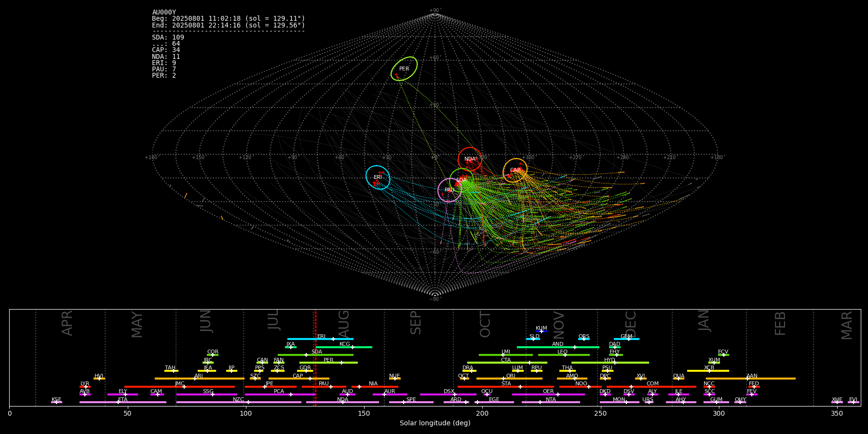Click the NTA shower bar in timeline
This screenshot has width=868, height=434.
tap(551, 402)
